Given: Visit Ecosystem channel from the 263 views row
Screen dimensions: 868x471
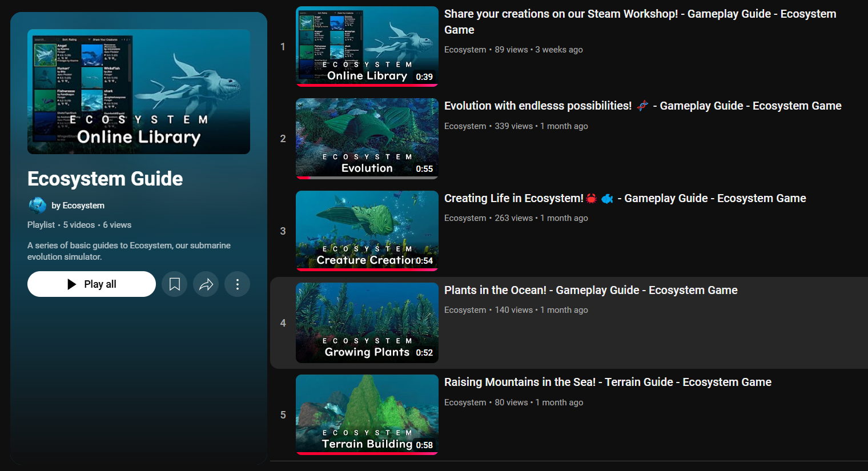Looking at the screenshot, I should pyautogui.click(x=465, y=218).
